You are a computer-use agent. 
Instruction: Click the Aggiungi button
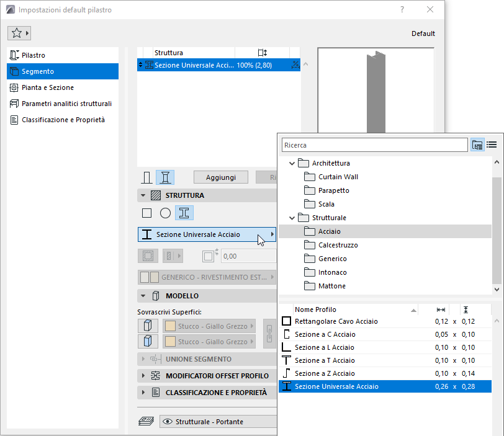point(221,177)
